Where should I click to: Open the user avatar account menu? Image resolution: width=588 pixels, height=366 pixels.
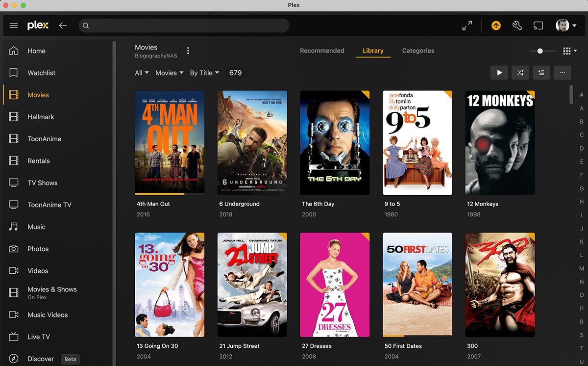point(566,26)
